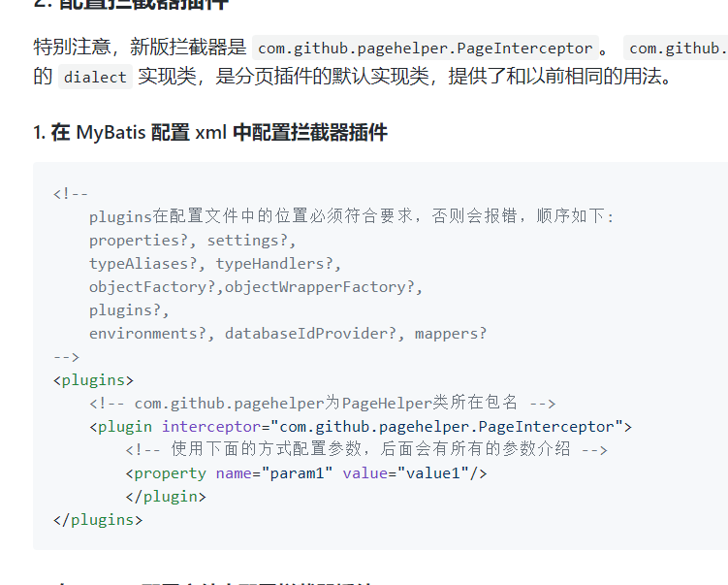
Task: Click the property tag name
Action: point(170,473)
